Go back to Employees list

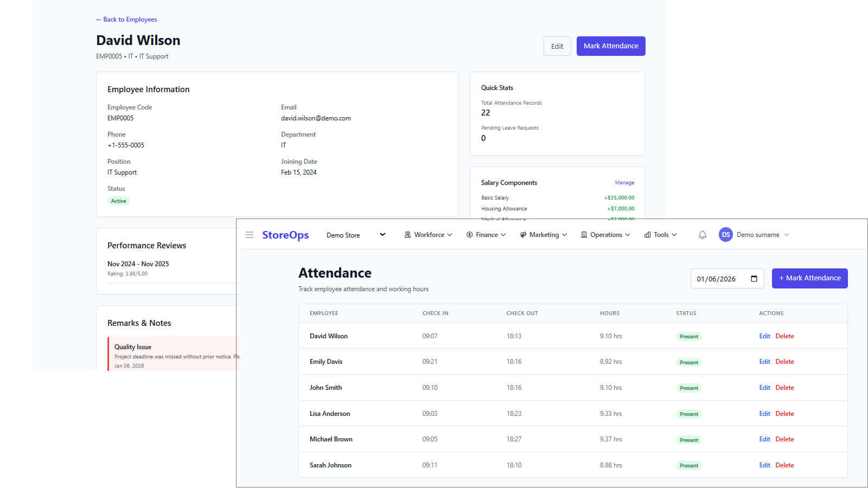click(x=126, y=20)
